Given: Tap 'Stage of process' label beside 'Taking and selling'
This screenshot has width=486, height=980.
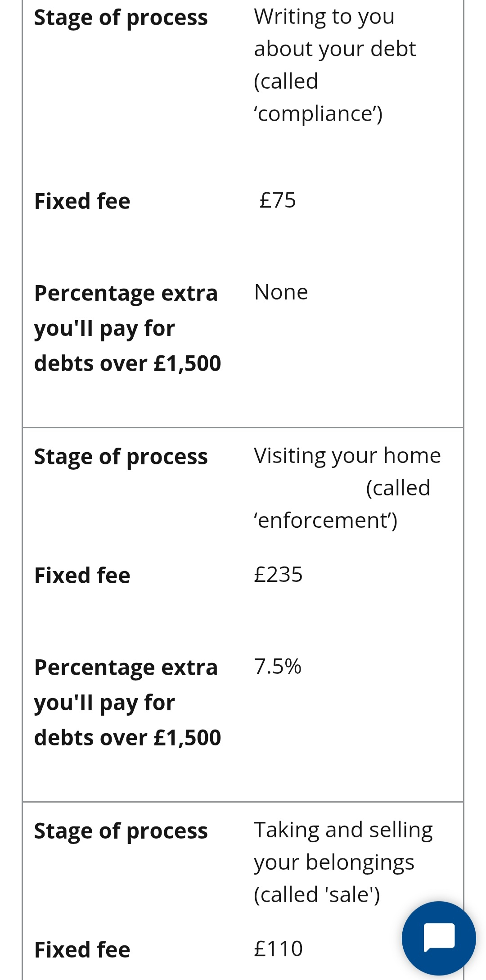Looking at the screenshot, I should point(121,831).
